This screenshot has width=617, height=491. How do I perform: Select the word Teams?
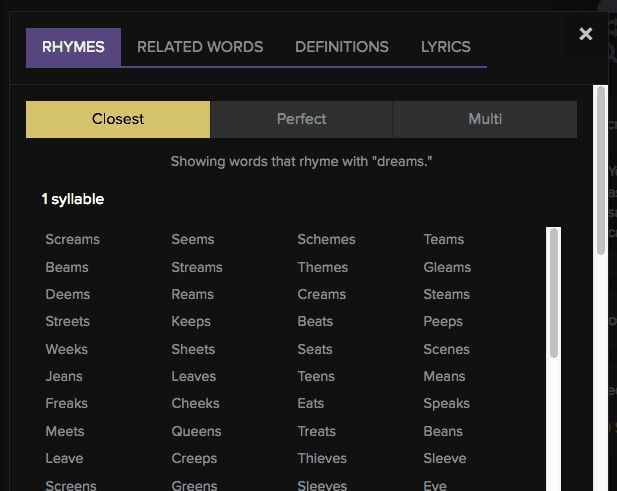click(x=443, y=239)
